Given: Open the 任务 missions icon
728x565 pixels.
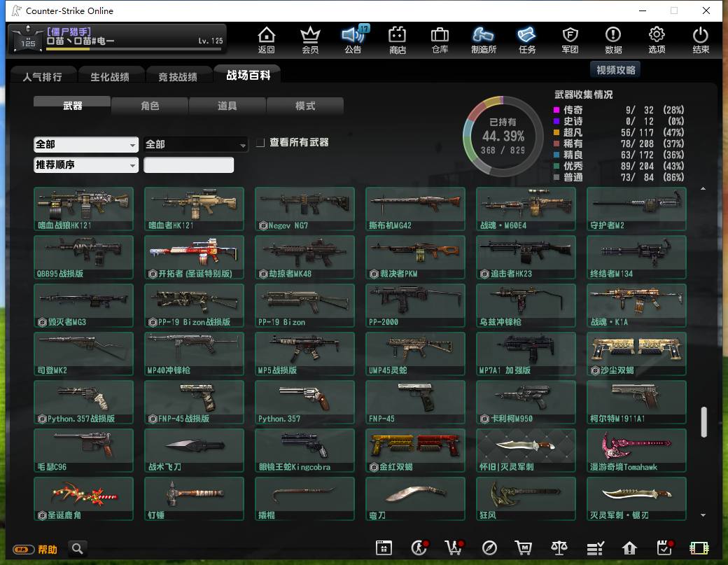Looking at the screenshot, I should (527, 40).
